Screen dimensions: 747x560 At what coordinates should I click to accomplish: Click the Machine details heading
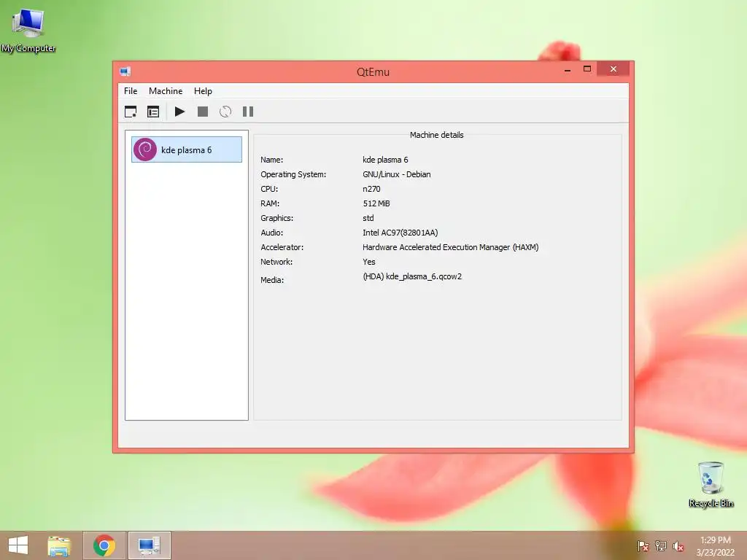coord(436,135)
